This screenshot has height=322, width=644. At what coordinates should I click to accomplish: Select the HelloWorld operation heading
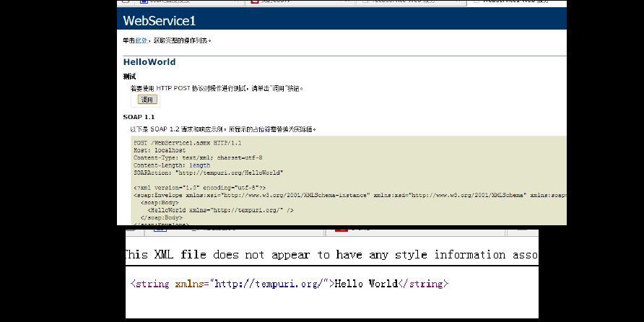coord(149,62)
